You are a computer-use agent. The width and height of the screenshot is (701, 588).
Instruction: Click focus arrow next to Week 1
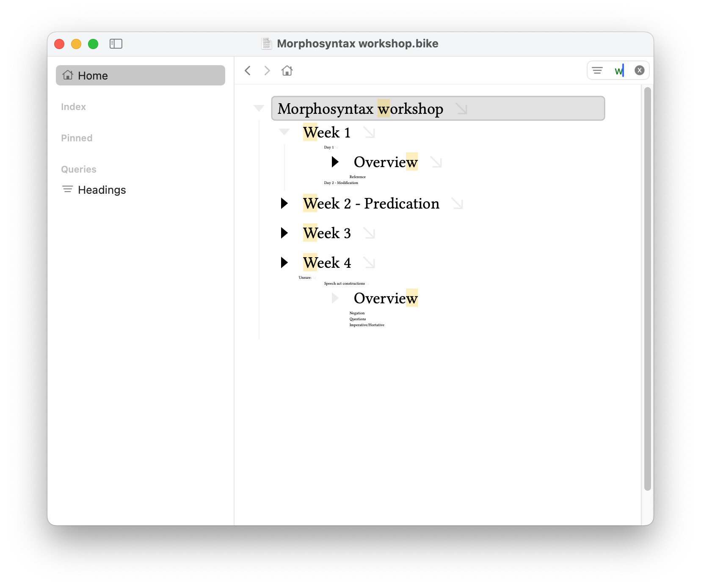369,133
